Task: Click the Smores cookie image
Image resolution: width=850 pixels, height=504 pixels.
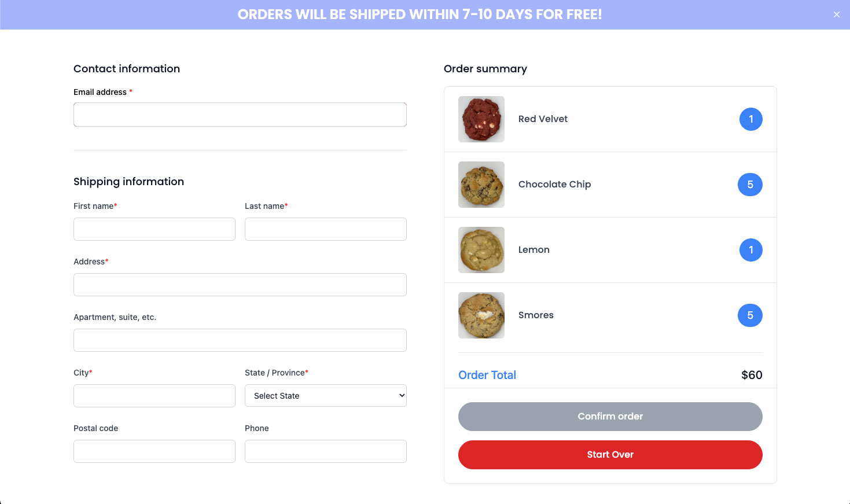Action: click(481, 315)
